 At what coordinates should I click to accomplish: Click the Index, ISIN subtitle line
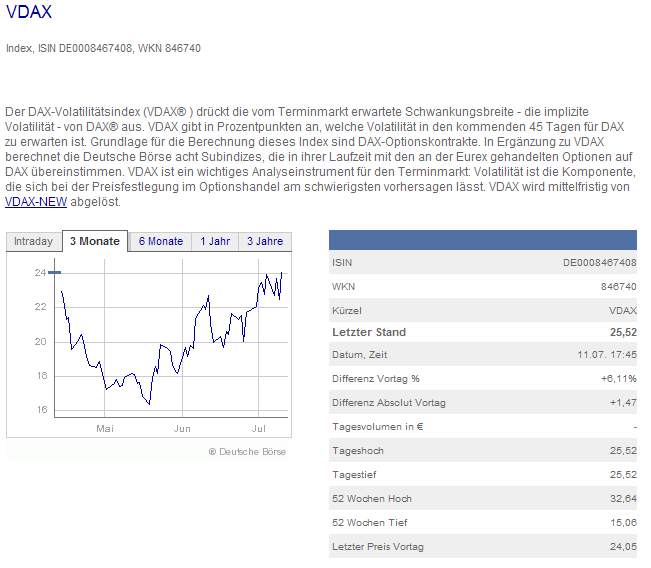pos(103,49)
